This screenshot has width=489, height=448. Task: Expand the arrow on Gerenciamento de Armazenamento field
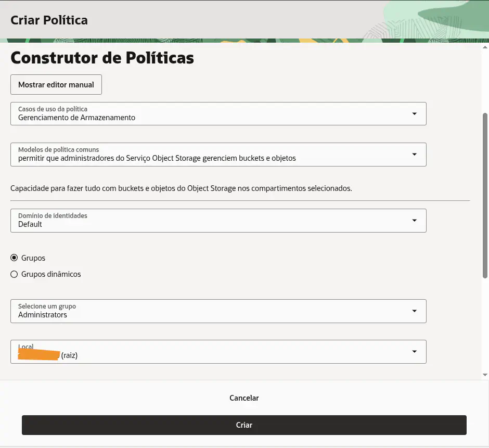(x=414, y=114)
